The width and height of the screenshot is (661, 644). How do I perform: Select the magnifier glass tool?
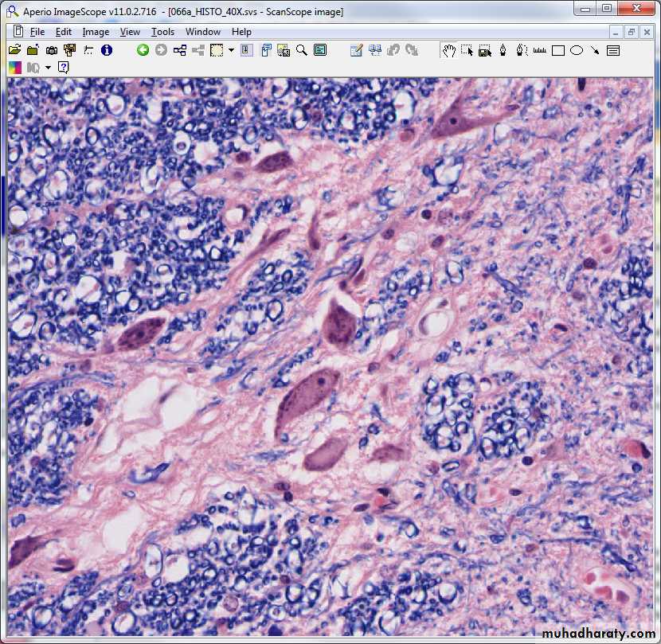[x=302, y=50]
